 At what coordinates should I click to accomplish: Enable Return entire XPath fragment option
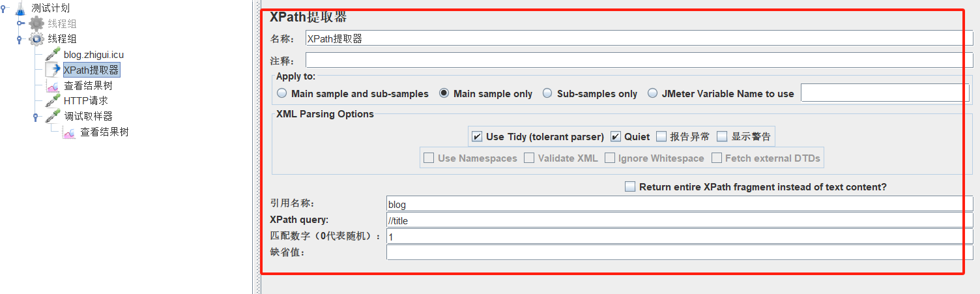pyautogui.click(x=630, y=187)
